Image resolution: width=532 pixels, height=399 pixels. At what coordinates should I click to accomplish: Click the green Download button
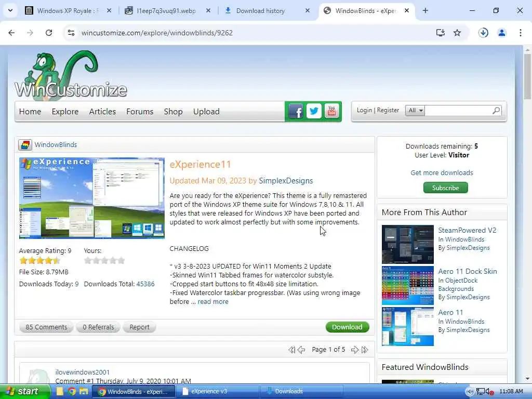(x=347, y=327)
